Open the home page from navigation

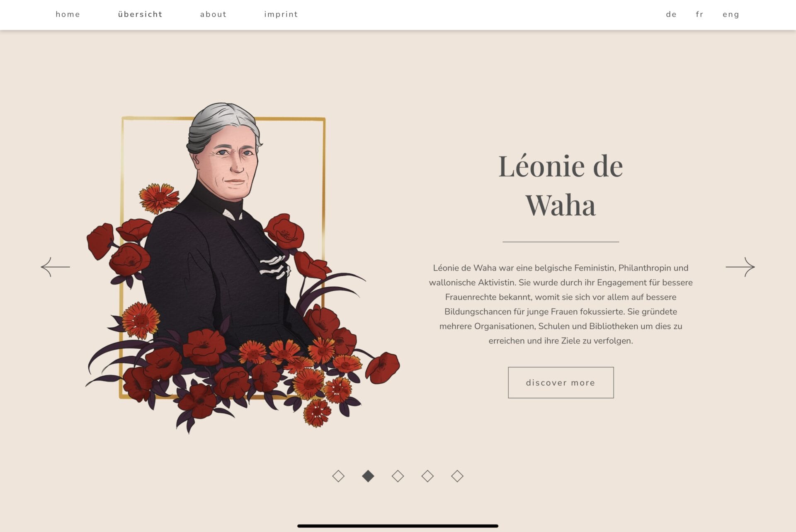(68, 15)
